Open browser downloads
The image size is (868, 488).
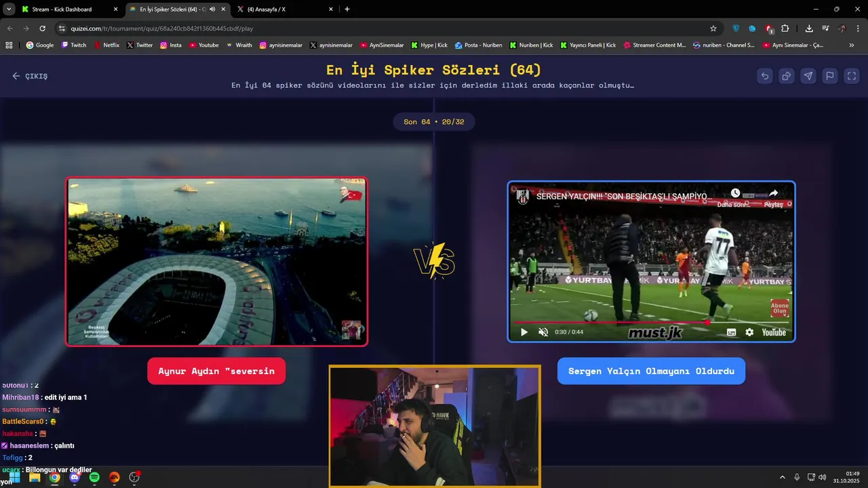click(x=809, y=28)
